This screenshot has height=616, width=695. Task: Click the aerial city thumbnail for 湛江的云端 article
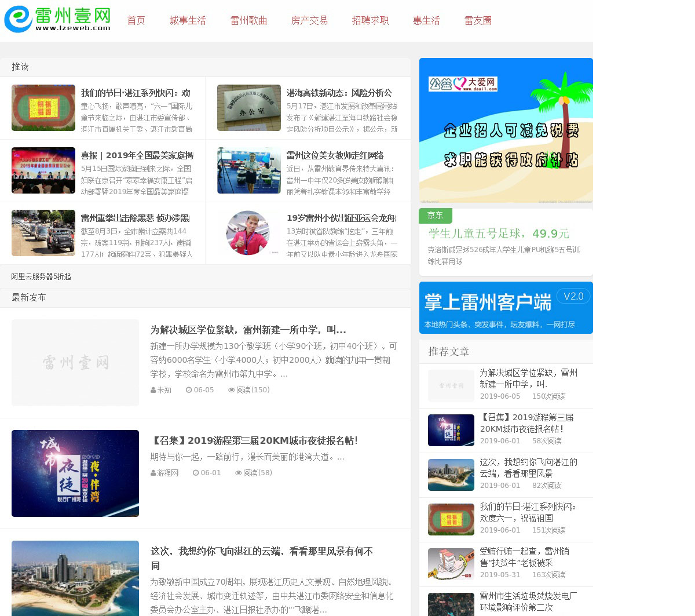(75, 578)
